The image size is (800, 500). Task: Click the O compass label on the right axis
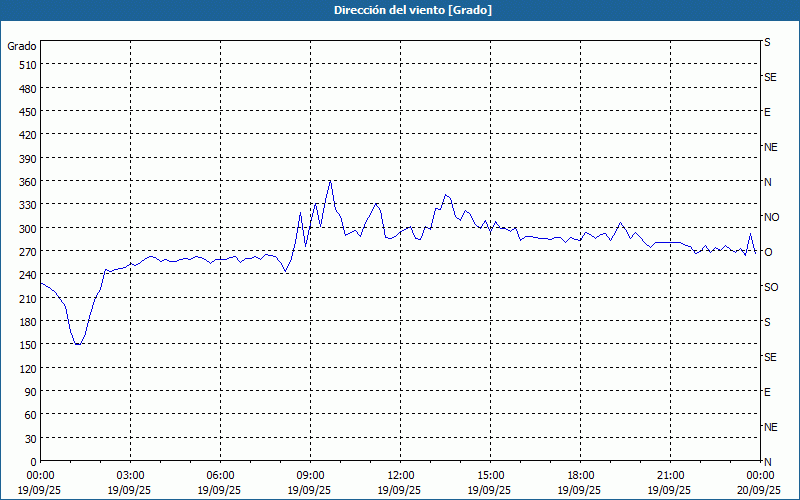tap(768, 252)
